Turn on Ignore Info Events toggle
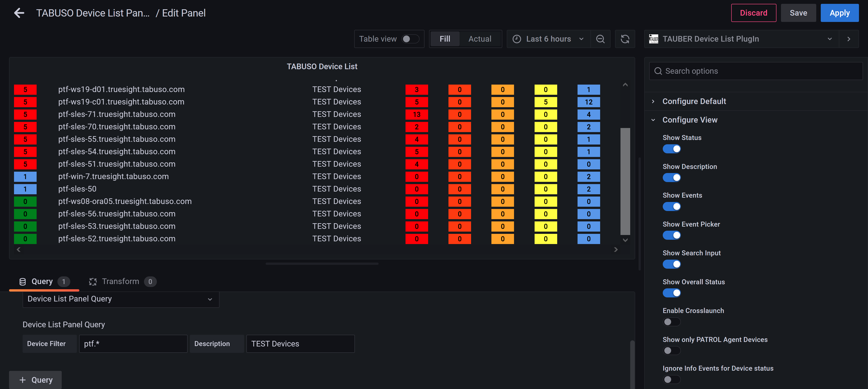This screenshot has height=389, width=868. point(672,380)
